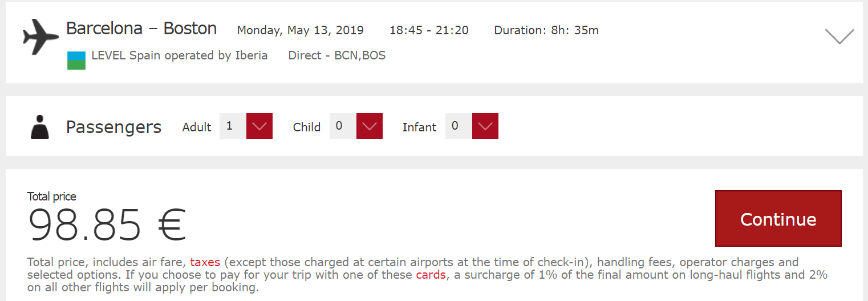Click the Adult passenger number field
Screen dimensions: 868x301
click(232, 126)
